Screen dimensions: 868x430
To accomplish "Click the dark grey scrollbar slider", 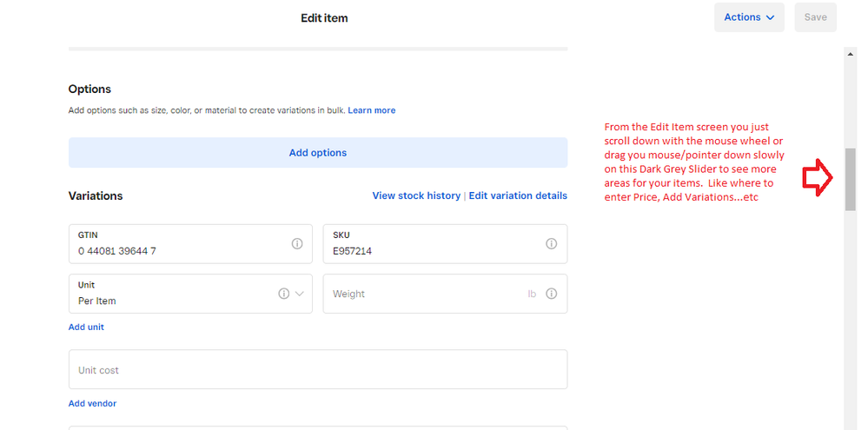I will [851, 179].
